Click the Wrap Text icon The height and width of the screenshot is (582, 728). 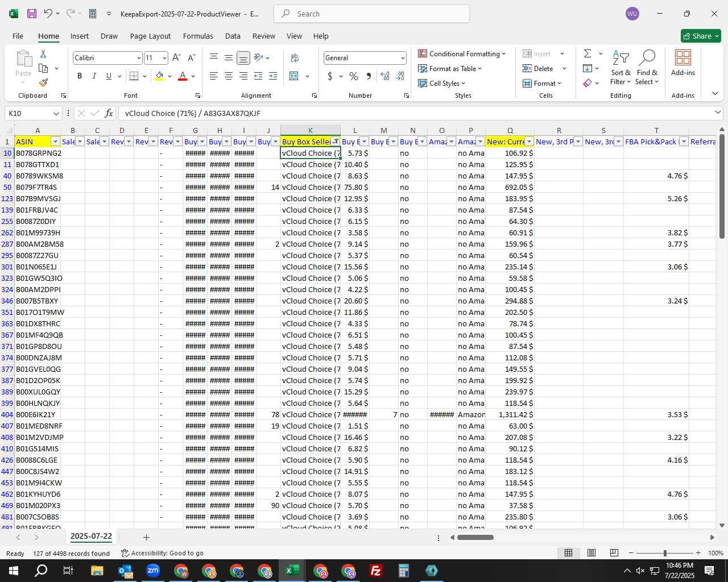coord(295,57)
